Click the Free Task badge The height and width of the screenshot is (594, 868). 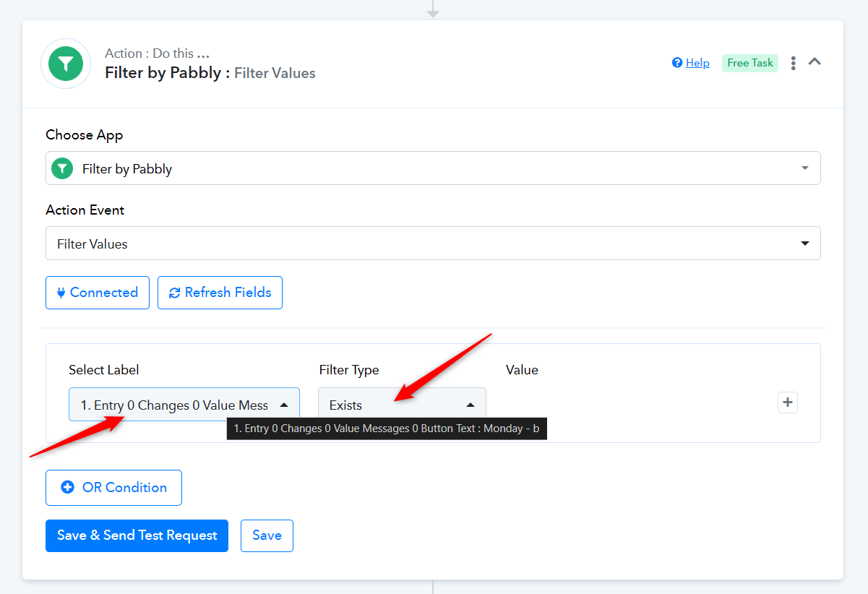click(750, 63)
